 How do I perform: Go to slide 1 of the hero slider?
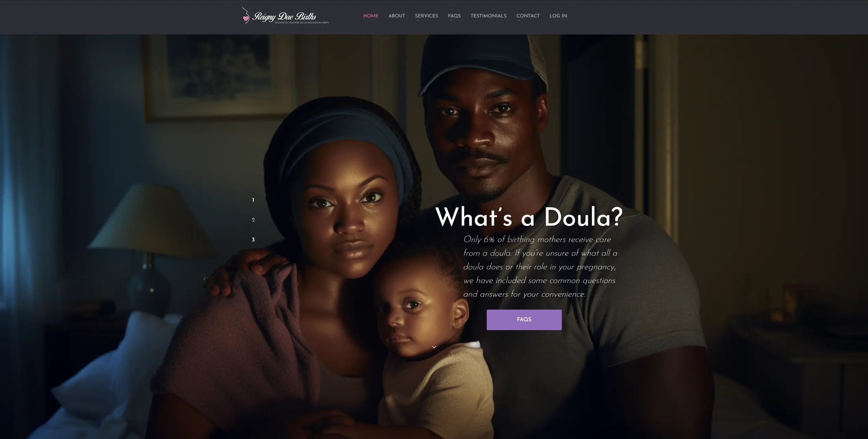tap(253, 200)
